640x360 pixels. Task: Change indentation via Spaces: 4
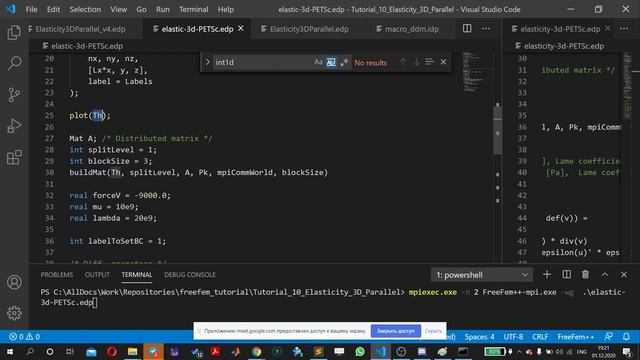pos(479,337)
